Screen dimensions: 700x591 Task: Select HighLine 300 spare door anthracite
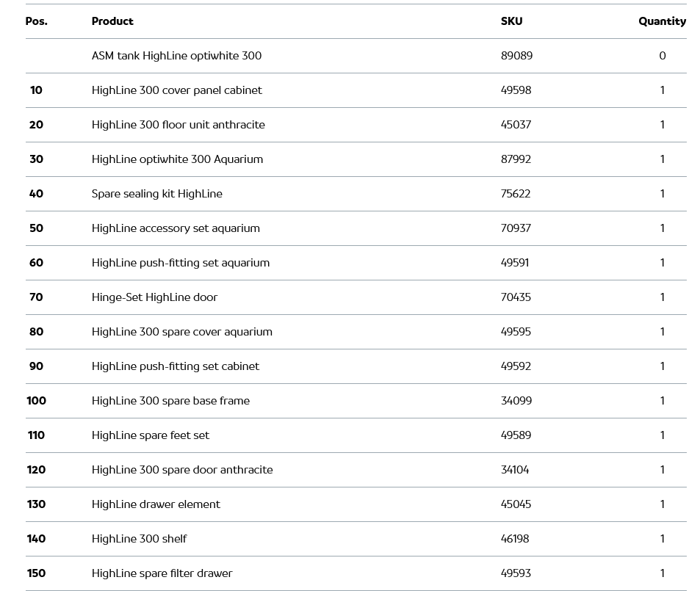coord(181,470)
